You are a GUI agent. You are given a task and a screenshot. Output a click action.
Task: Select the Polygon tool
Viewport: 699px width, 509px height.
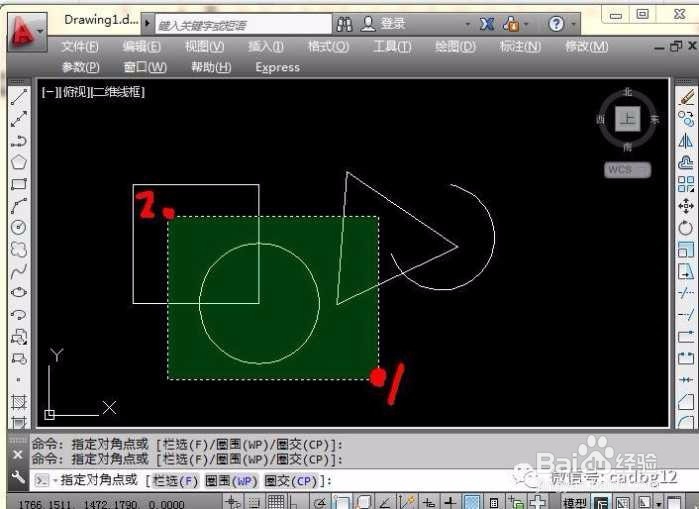(x=19, y=162)
